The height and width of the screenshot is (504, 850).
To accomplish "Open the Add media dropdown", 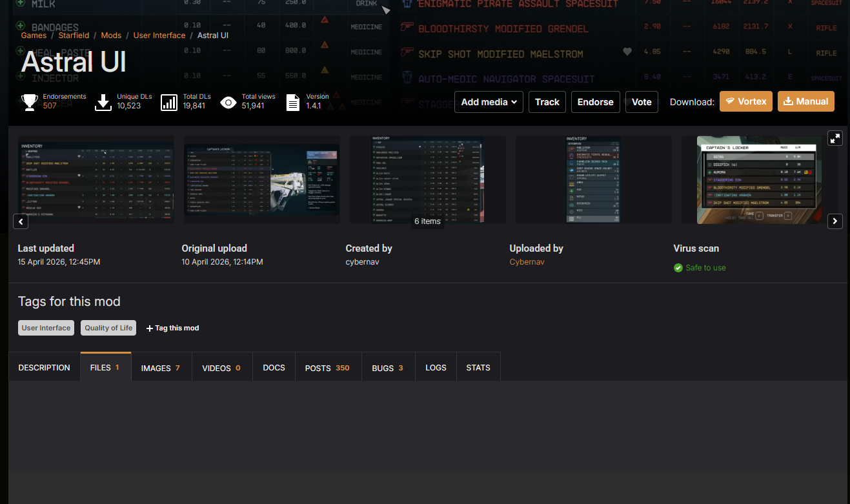I will click(x=489, y=102).
